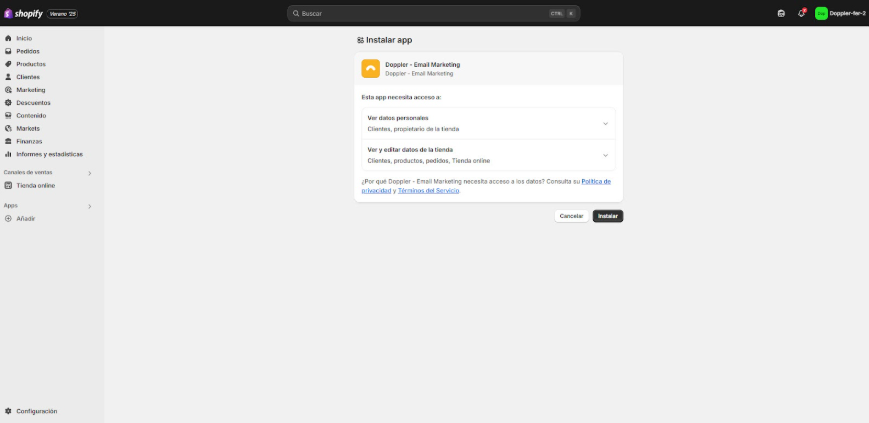Click the Tienda online storefront icon
This screenshot has width=869, height=423.
tap(8, 186)
